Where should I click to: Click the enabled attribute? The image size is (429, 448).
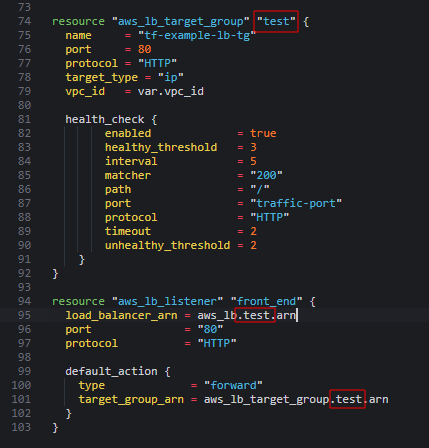(x=128, y=133)
